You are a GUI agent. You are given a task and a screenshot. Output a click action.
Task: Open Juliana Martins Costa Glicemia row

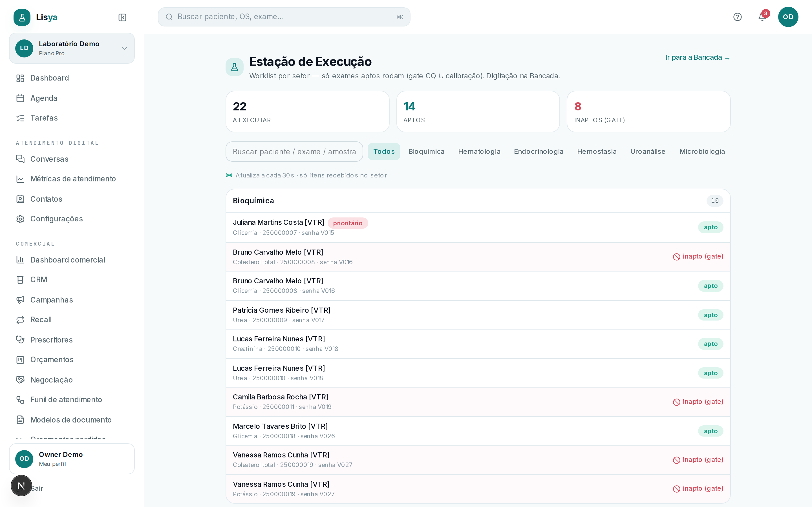coord(478,227)
